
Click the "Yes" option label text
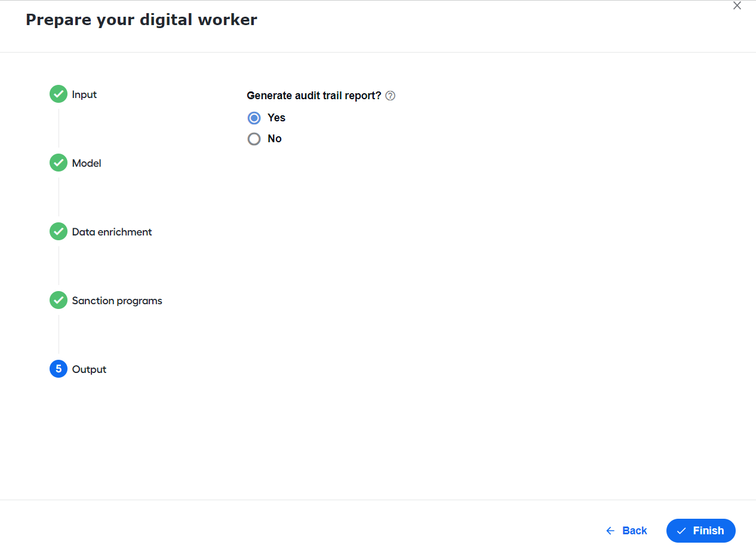276,118
